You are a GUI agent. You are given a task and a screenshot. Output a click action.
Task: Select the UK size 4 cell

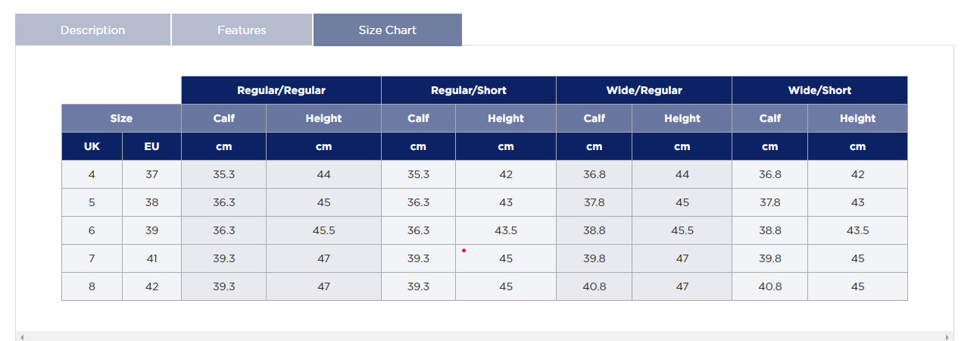point(92,174)
